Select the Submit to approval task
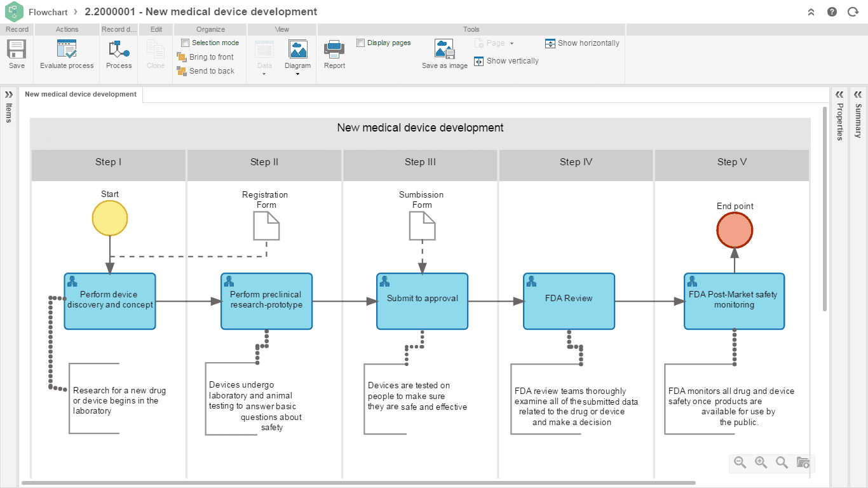 (x=423, y=301)
